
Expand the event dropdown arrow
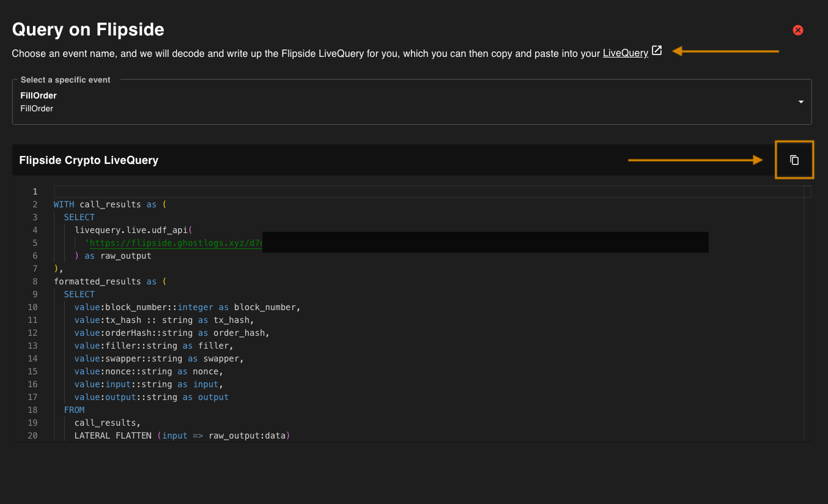(x=800, y=102)
